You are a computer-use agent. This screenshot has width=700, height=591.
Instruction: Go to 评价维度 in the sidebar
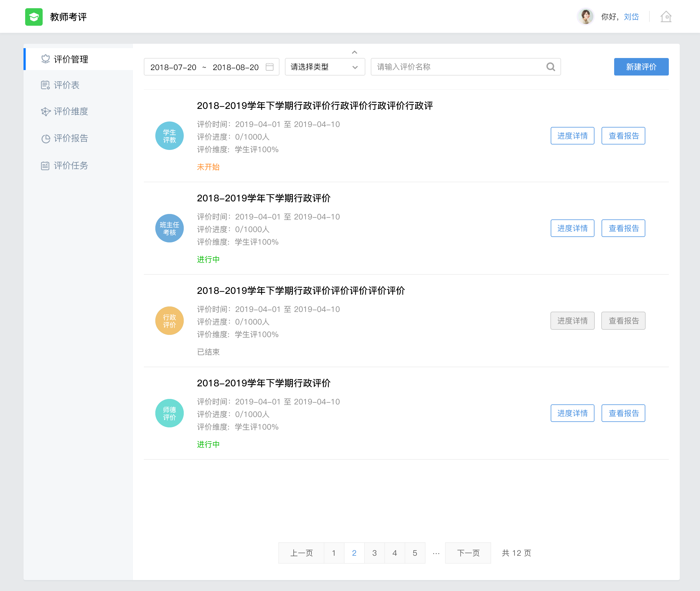(71, 111)
